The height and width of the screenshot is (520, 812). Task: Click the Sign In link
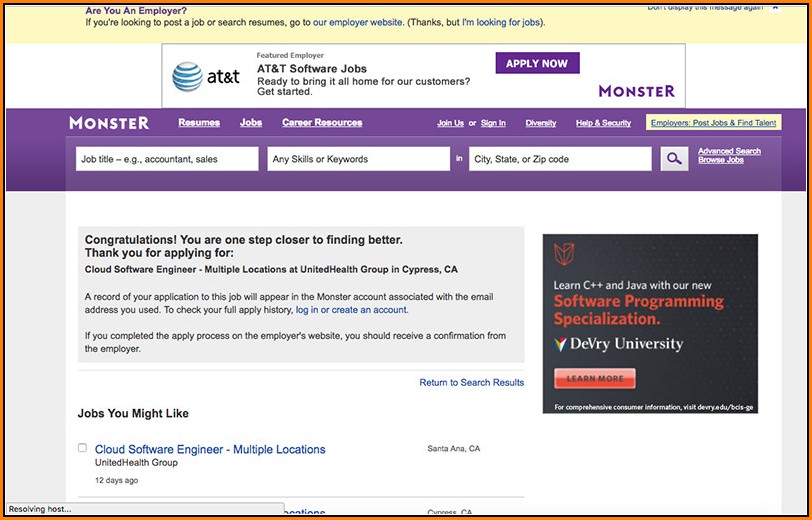pos(493,123)
